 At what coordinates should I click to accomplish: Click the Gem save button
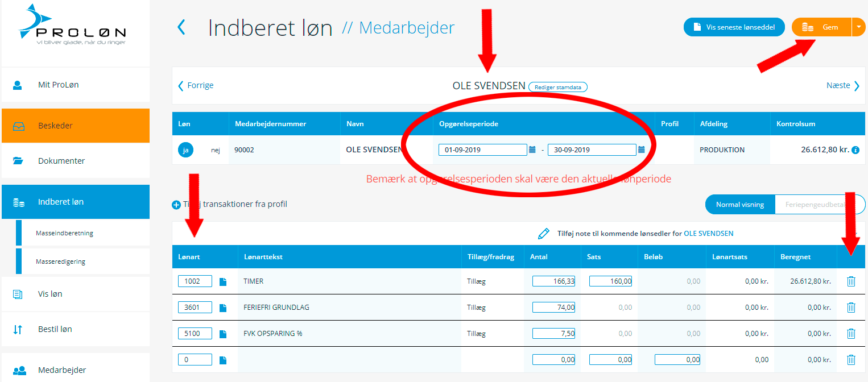coord(821,27)
